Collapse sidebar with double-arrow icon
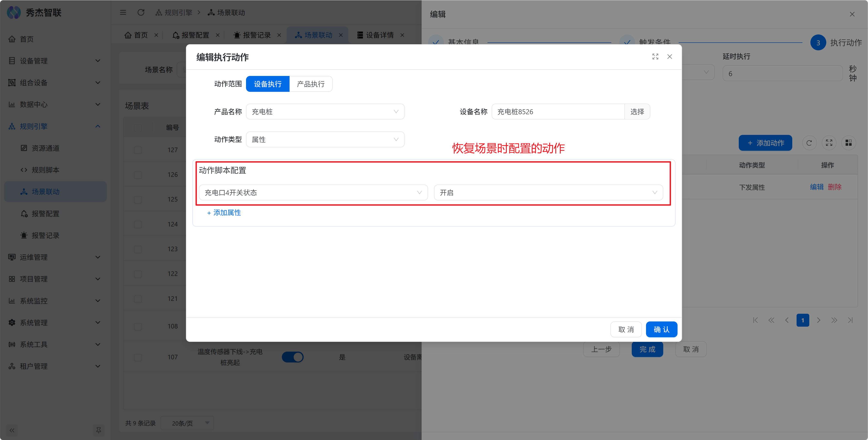 click(x=12, y=430)
